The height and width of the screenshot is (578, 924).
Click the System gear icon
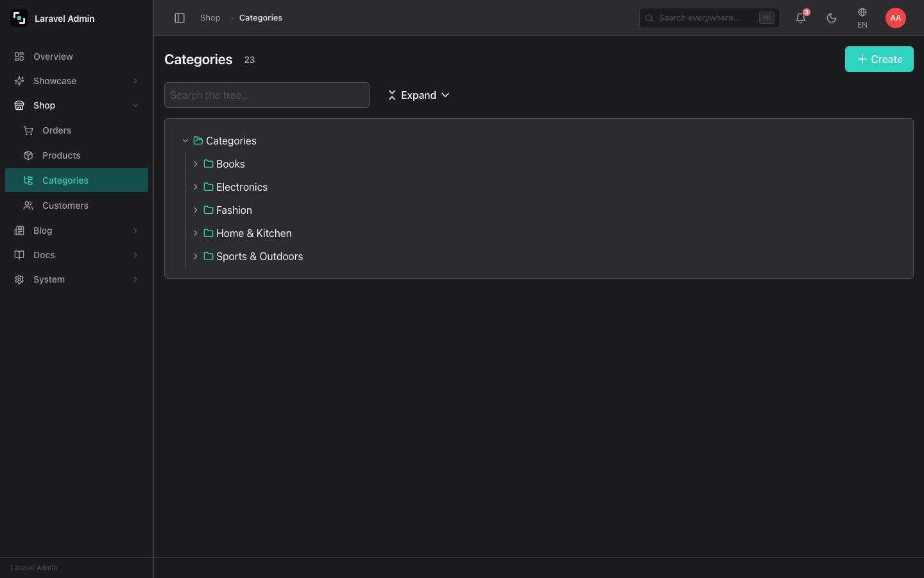pyautogui.click(x=19, y=279)
